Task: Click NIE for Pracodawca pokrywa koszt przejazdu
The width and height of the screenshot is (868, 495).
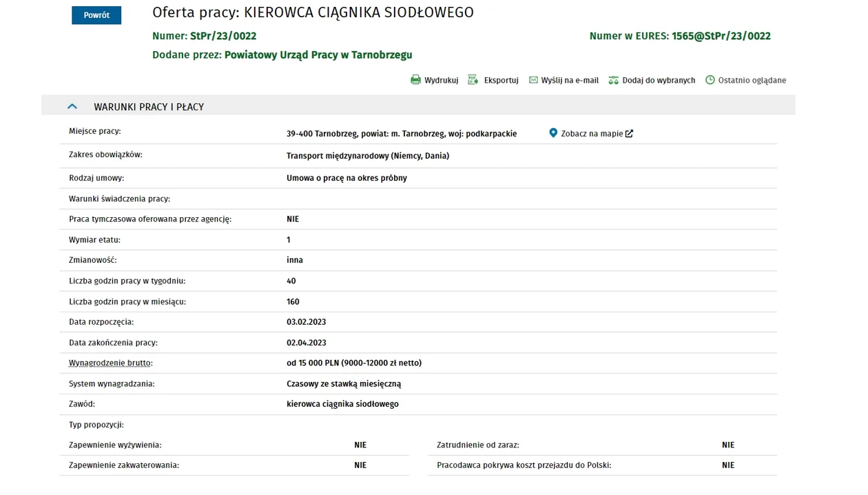Action: pyautogui.click(x=728, y=465)
